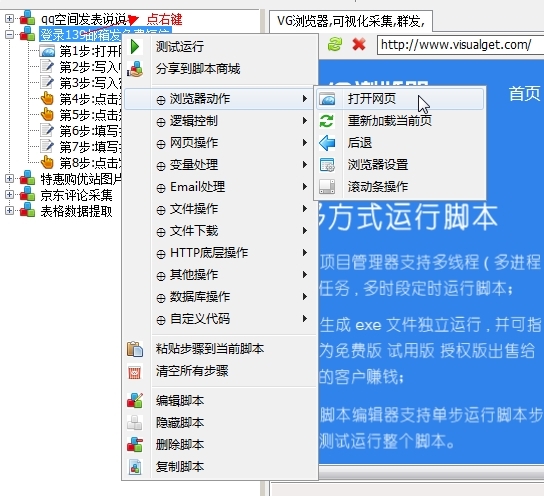Image resolution: width=544 pixels, height=496 pixels.
Task: Click the green refresh icon in browser toolbar
Action: (335, 44)
